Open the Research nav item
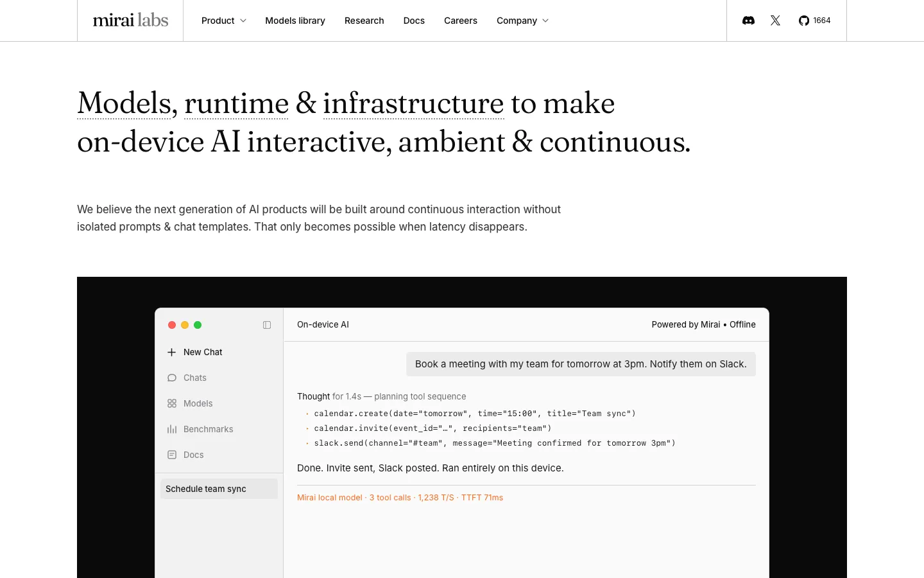The image size is (924, 578). pos(364,21)
